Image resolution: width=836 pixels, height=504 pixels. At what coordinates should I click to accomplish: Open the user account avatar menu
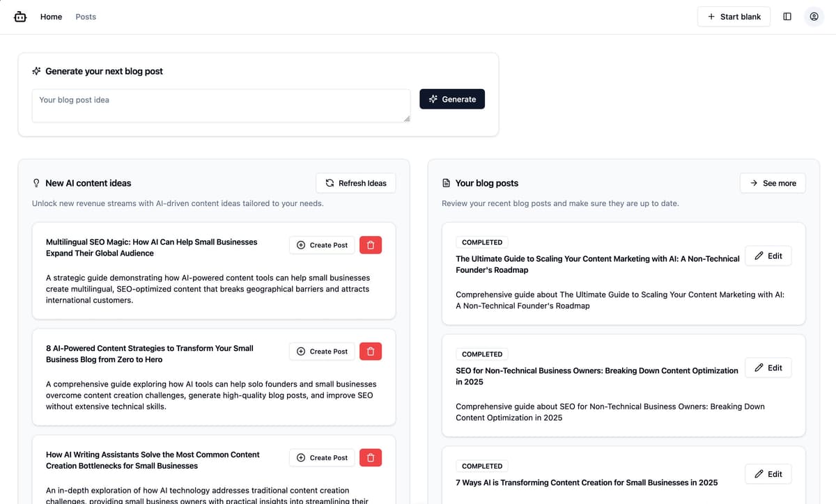click(814, 16)
